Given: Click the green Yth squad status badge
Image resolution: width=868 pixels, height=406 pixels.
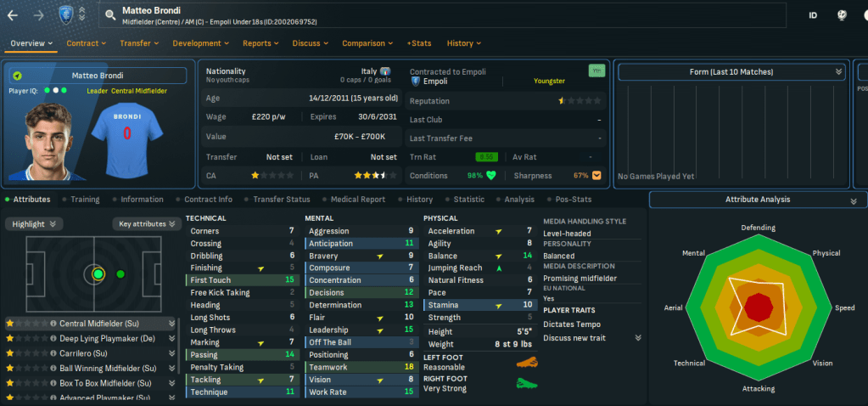Looking at the screenshot, I should click(x=596, y=71).
